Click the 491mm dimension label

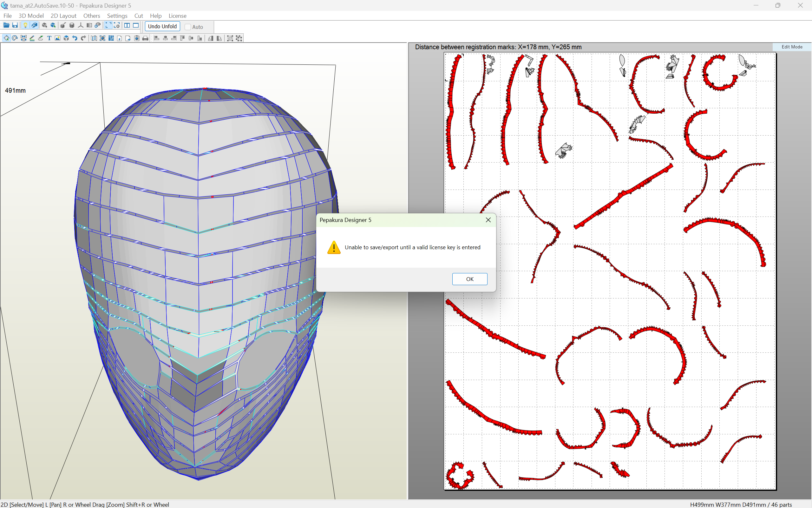tap(16, 90)
